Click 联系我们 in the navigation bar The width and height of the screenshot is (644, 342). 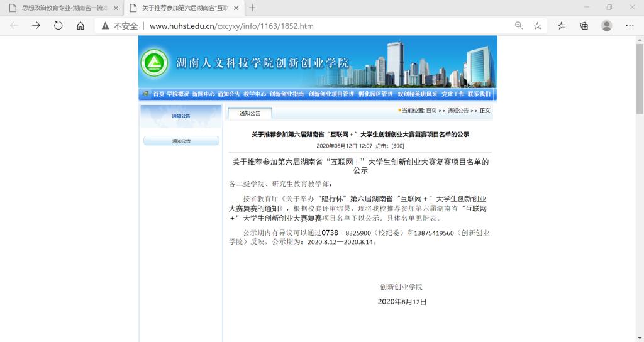tap(479, 94)
